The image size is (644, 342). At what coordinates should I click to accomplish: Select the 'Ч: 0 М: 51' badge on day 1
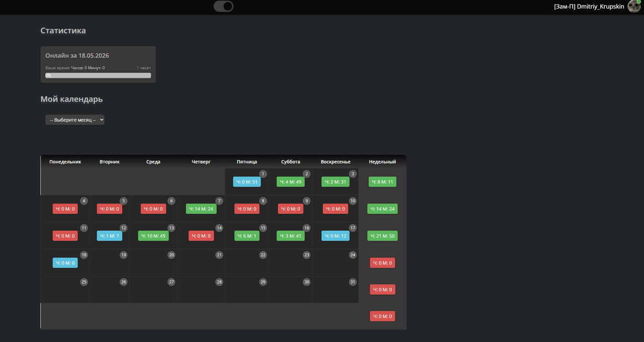[247, 182]
